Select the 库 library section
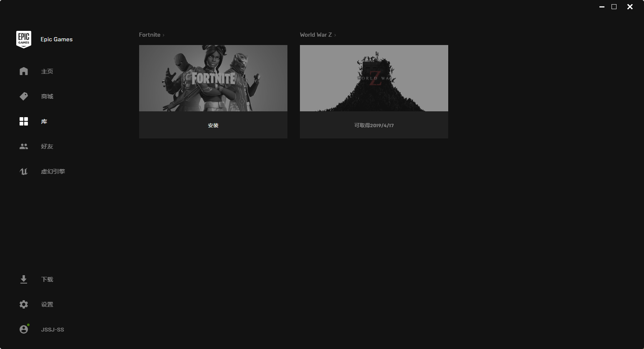 click(44, 121)
